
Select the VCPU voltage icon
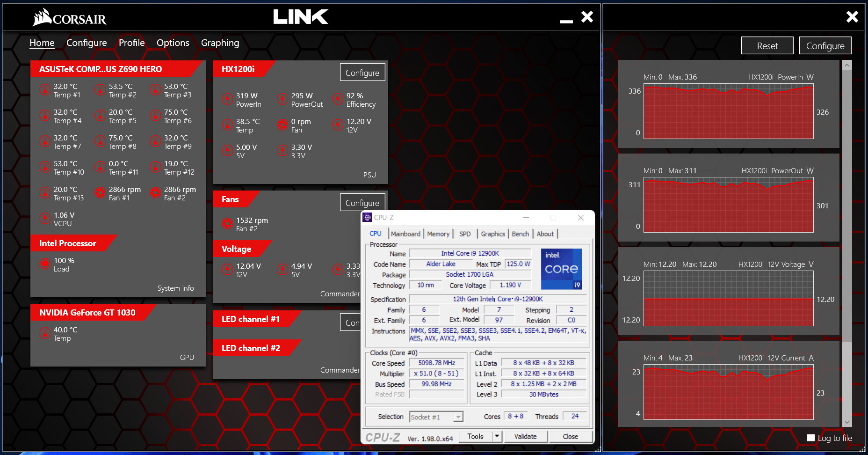coord(45,219)
